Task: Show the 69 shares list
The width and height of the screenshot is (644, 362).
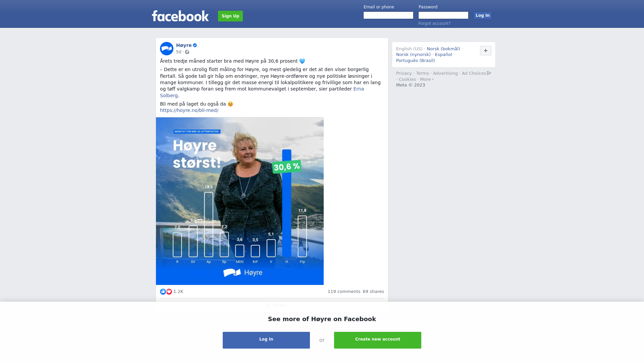Action: (x=373, y=292)
